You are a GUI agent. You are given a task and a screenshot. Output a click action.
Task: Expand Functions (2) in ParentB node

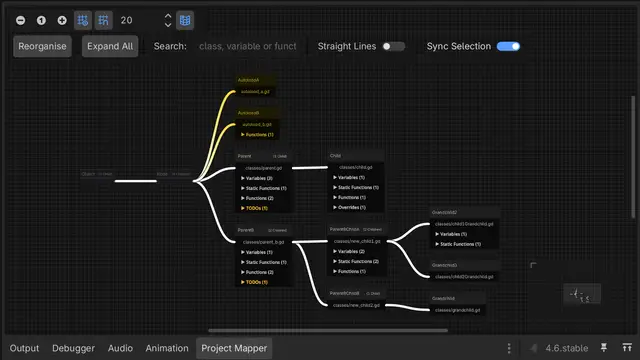(x=258, y=272)
